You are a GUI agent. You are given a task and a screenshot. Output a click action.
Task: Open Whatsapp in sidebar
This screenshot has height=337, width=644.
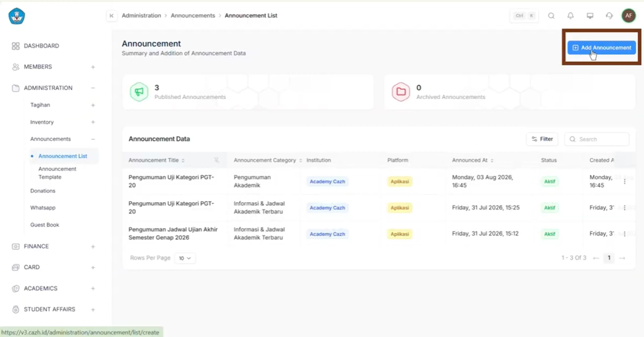click(x=43, y=208)
